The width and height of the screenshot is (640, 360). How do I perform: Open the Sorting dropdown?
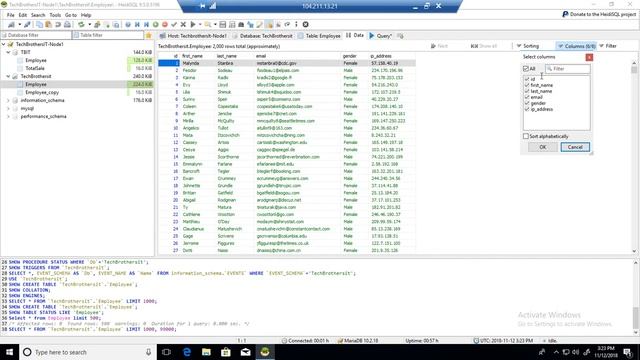pos(528,46)
